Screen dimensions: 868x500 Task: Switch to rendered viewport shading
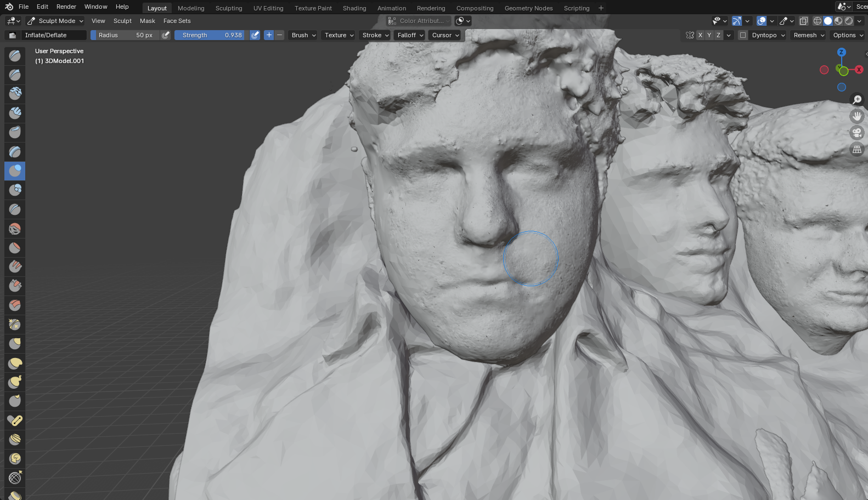(849, 21)
